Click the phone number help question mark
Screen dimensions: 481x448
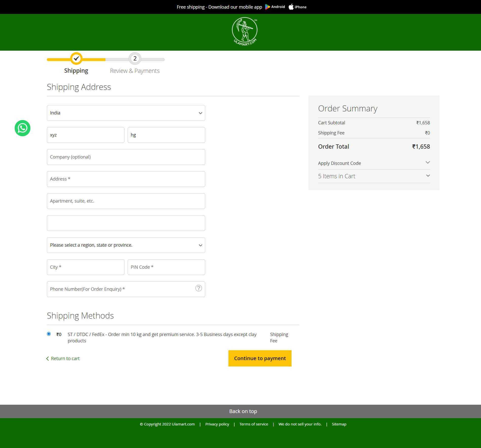[198, 288]
